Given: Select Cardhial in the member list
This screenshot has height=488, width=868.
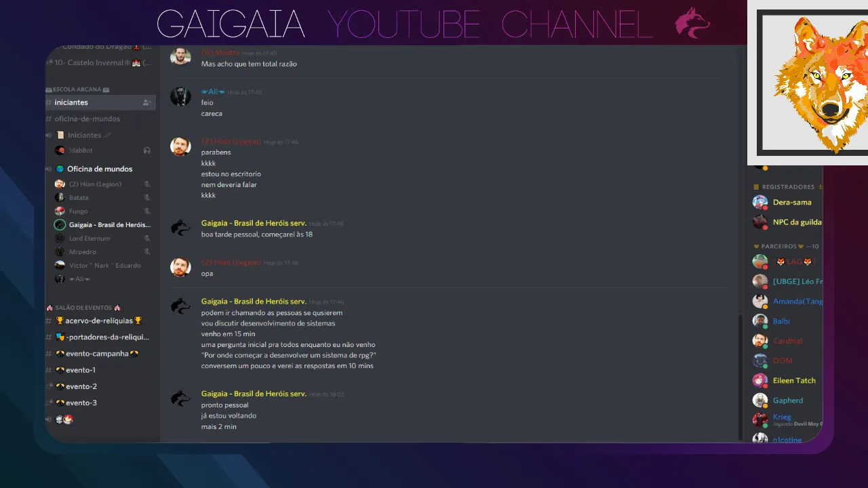Looking at the screenshot, I should (787, 341).
